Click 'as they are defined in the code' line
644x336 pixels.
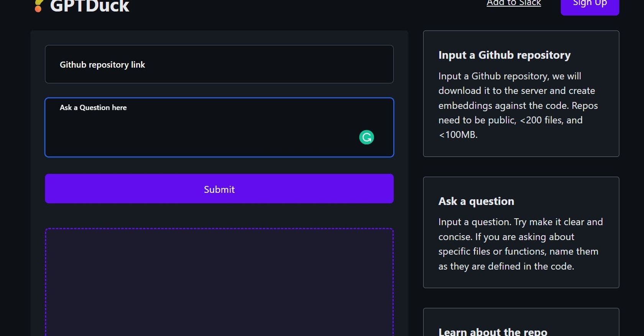506,267
